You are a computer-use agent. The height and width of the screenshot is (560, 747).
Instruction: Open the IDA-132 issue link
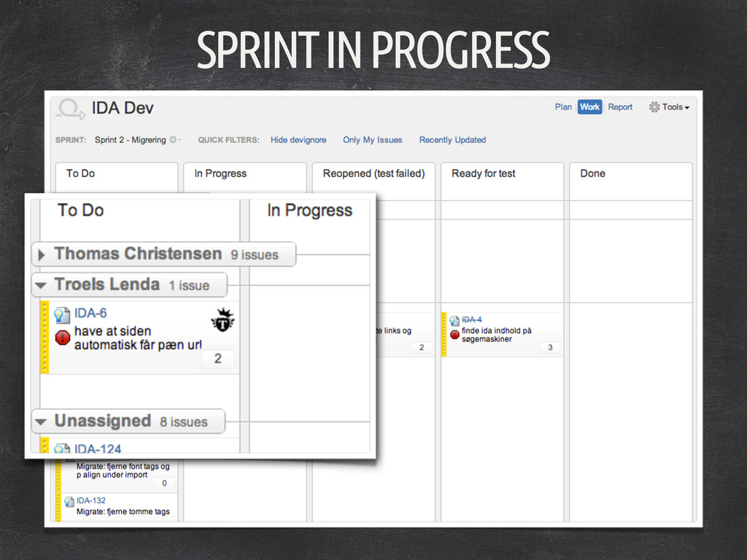[x=91, y=500]
